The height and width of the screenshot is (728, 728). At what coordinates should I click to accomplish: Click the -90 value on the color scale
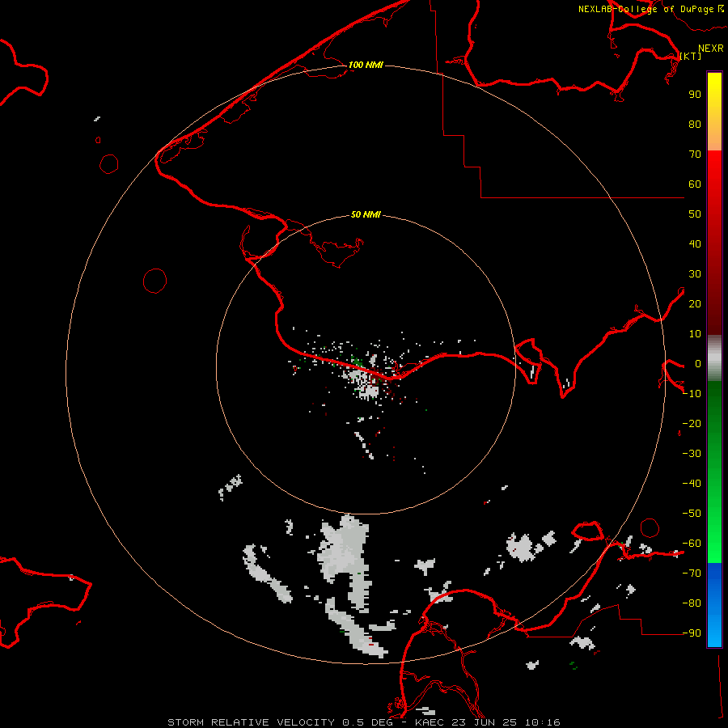click(x=692, y=633)
